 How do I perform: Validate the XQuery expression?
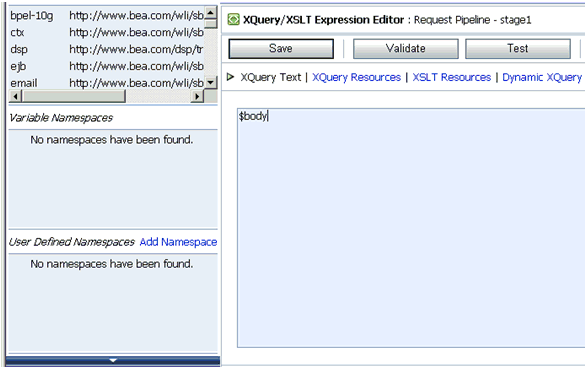[406, 48]
